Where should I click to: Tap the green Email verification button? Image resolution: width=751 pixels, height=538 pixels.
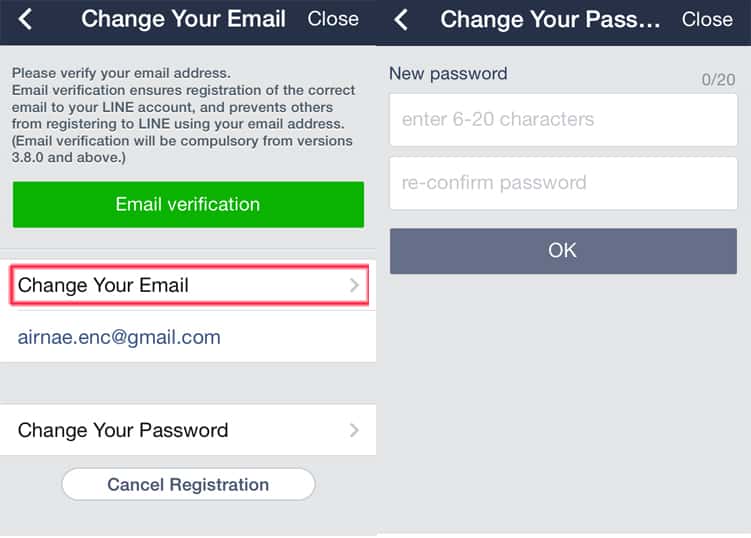(188, 204)
